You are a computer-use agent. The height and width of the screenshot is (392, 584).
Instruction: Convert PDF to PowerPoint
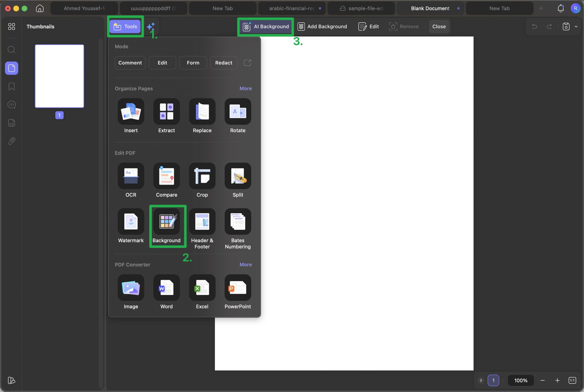(238, 292)
